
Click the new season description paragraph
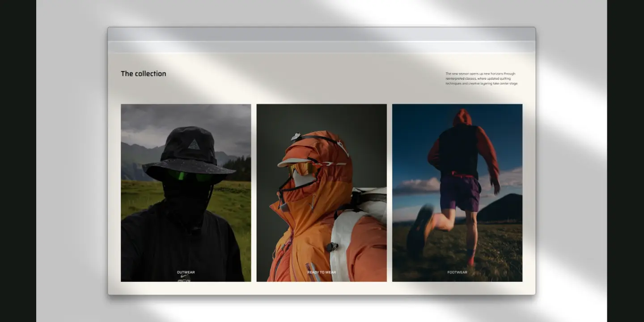482,78
